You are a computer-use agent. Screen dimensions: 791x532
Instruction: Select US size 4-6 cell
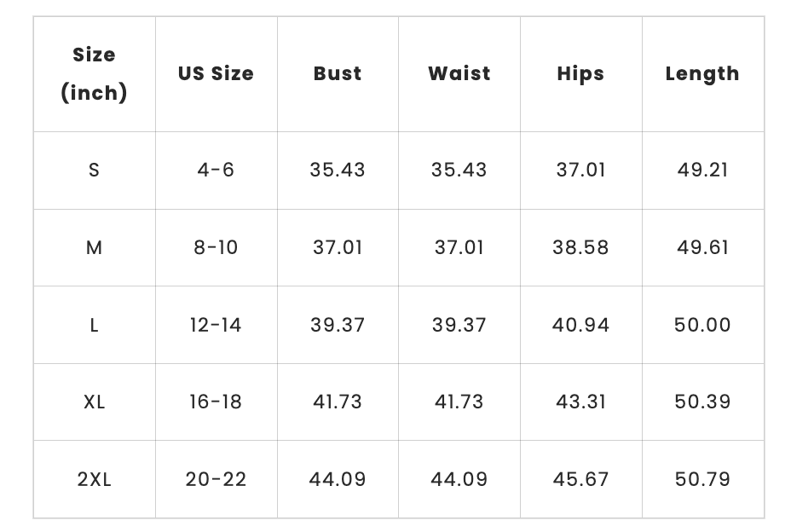pos(216,170)
